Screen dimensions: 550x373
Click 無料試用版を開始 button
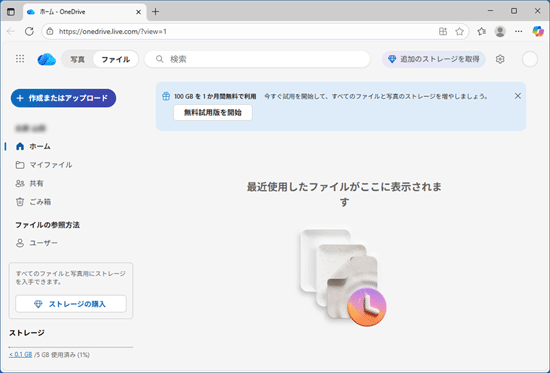[213, 113]
